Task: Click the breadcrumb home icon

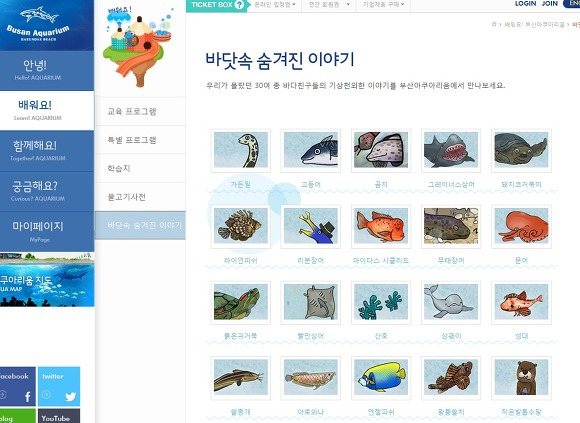Action: click(x=494, y=24)
